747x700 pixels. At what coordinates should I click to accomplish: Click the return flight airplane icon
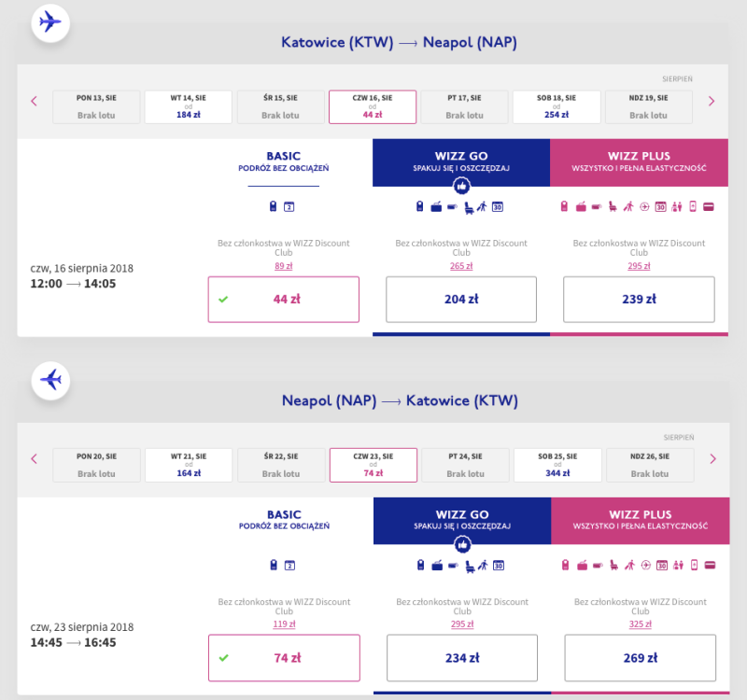tap(50, 380)
